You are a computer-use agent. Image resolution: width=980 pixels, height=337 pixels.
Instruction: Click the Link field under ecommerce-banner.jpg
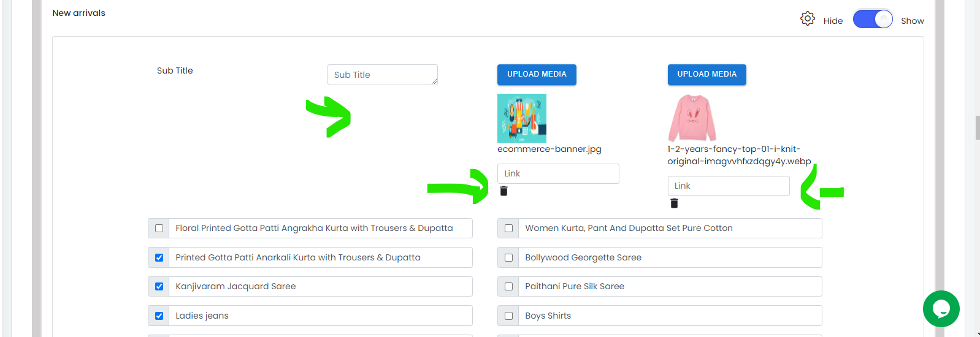tap(558, 173)
